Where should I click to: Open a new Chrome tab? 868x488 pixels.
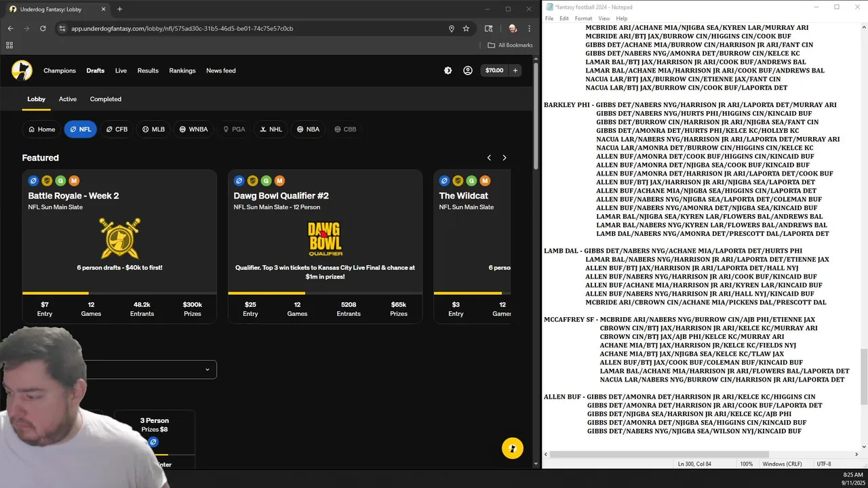coord(119,9)
